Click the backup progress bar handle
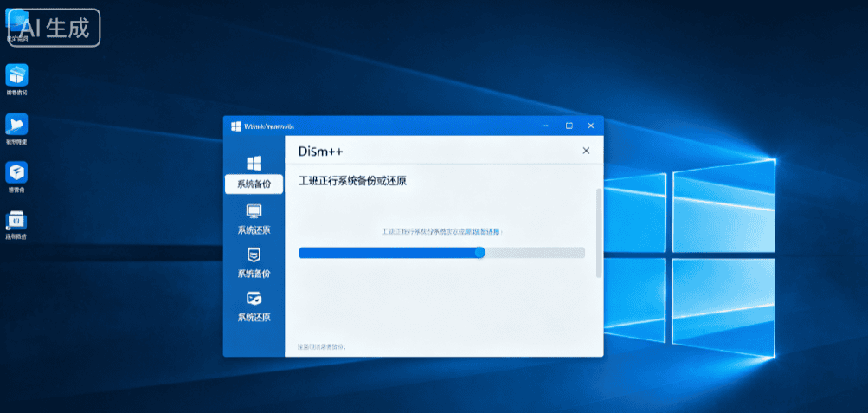The height and width of the screenshot is (413, 868). coord(480,253)
